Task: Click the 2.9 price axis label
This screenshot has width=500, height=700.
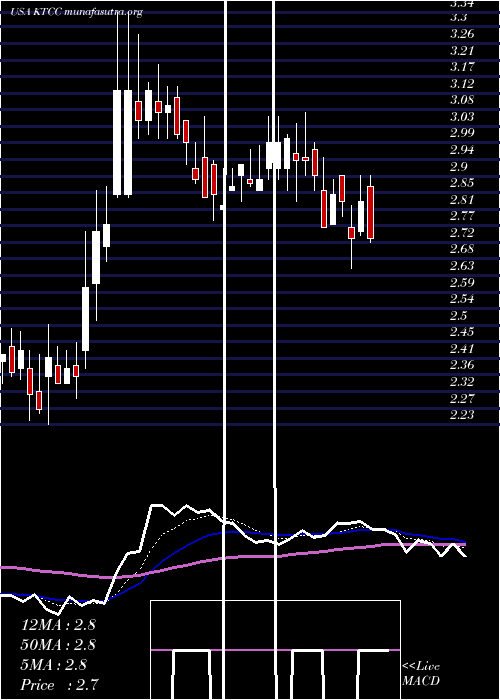Action: 458,166
